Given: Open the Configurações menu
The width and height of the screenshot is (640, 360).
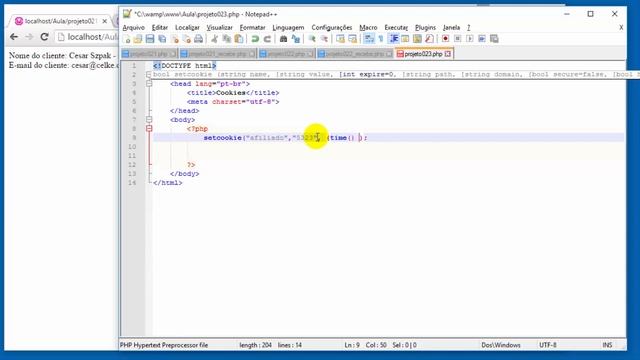Looking at the screenshot, I should coord(331,27).
